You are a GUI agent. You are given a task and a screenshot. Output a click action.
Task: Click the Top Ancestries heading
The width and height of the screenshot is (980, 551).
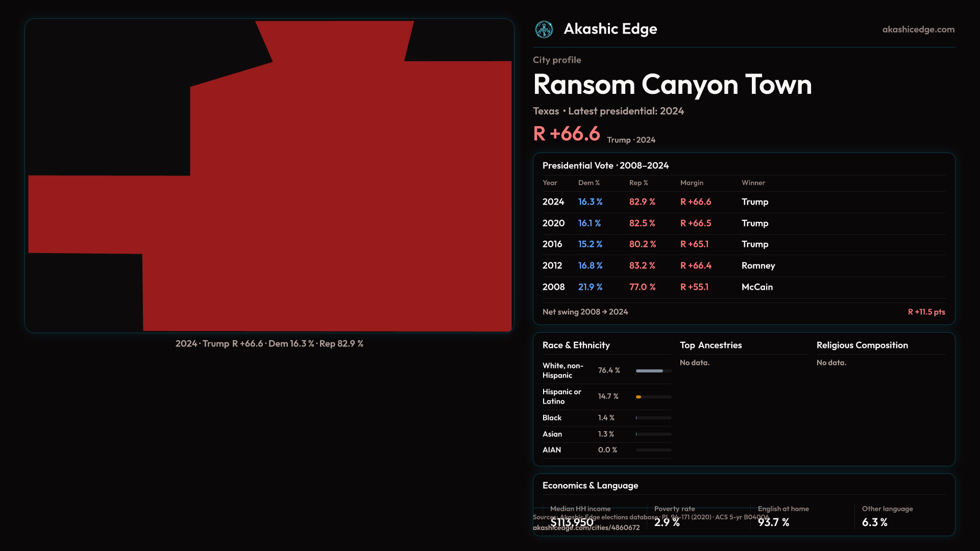pos(710,345)
